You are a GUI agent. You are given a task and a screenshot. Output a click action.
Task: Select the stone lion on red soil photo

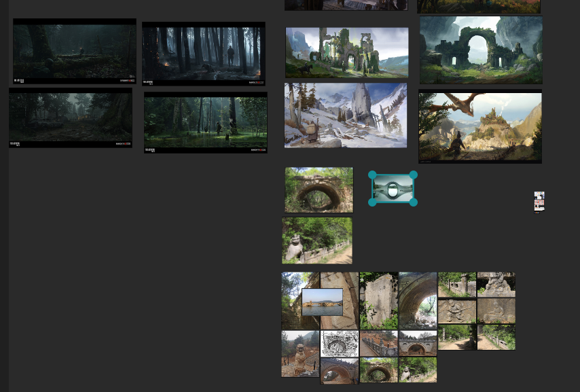(300, 354)
